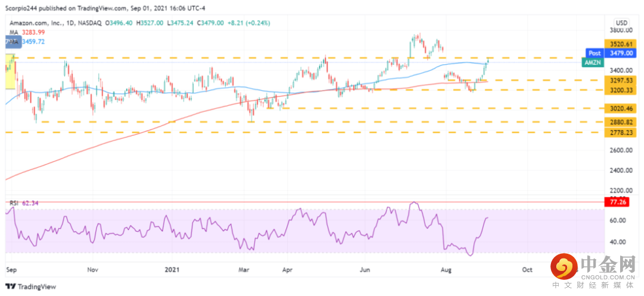Click the MA 3283.99 indicator label
Viewport: 644px width, 296px height.
[27, 32]
